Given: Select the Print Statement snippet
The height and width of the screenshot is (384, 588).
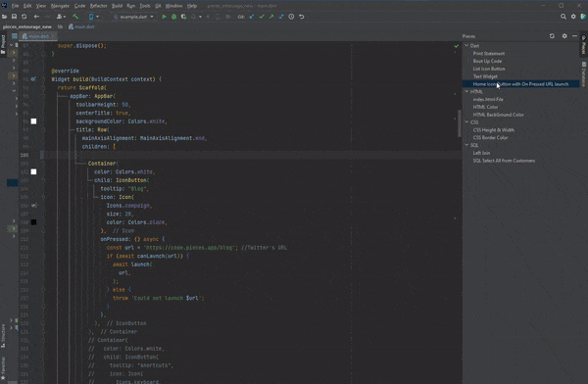Looking at the screenshot, I should [x=489, y=54].
